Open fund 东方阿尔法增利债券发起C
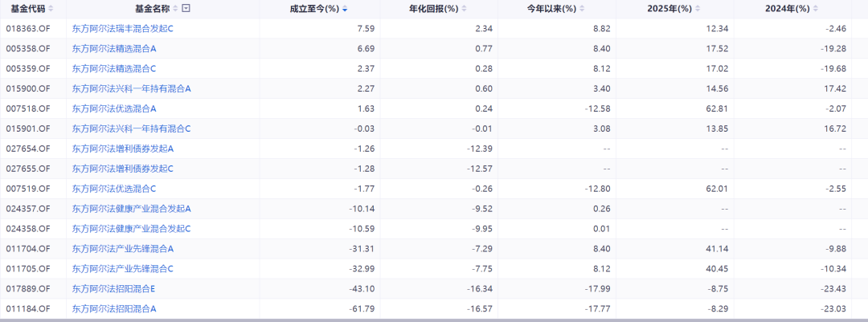Viewport: 868px width, 322px height. point(123,169)
